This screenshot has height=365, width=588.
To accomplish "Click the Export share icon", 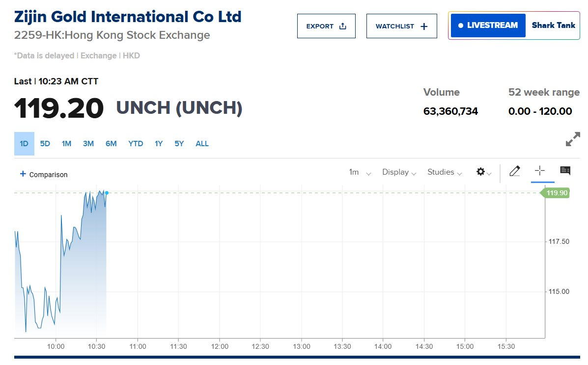I will (x=343, y=26).
